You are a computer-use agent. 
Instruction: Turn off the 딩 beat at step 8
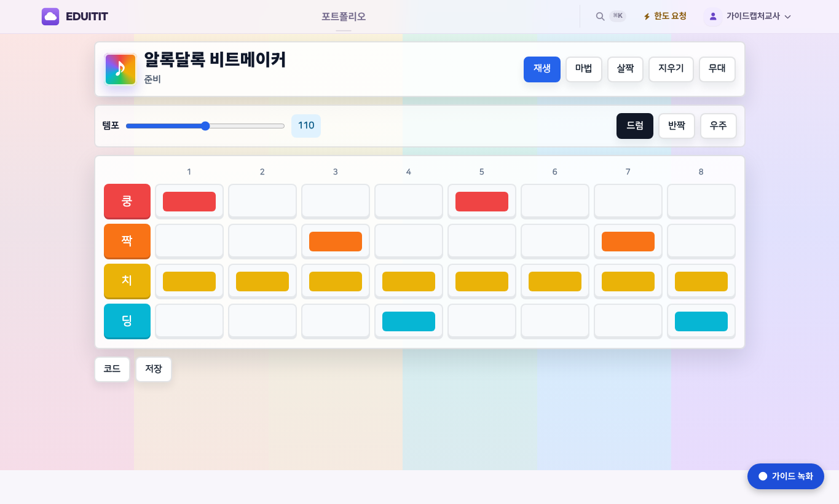[701, 321]
